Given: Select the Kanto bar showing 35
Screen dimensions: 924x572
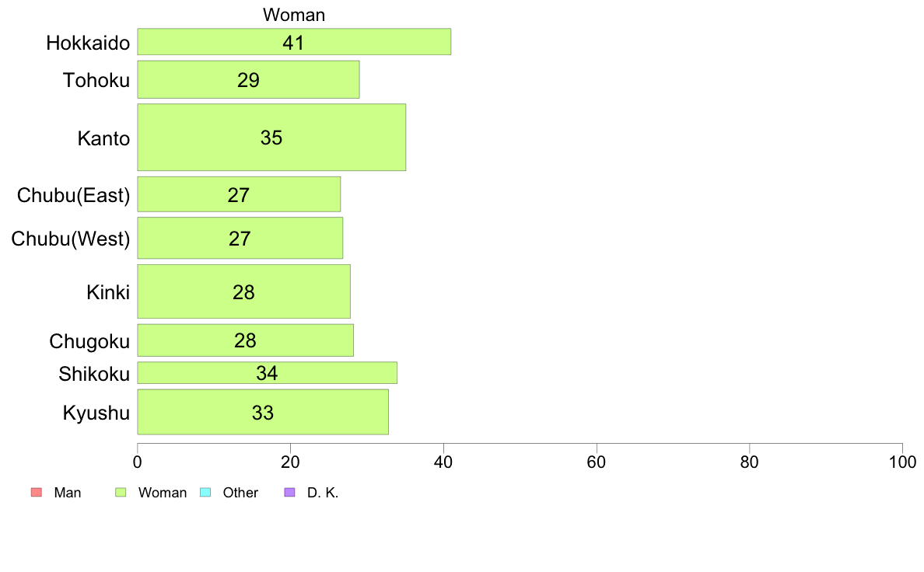Looking at the screenshot, I should (x=271, y=138).
